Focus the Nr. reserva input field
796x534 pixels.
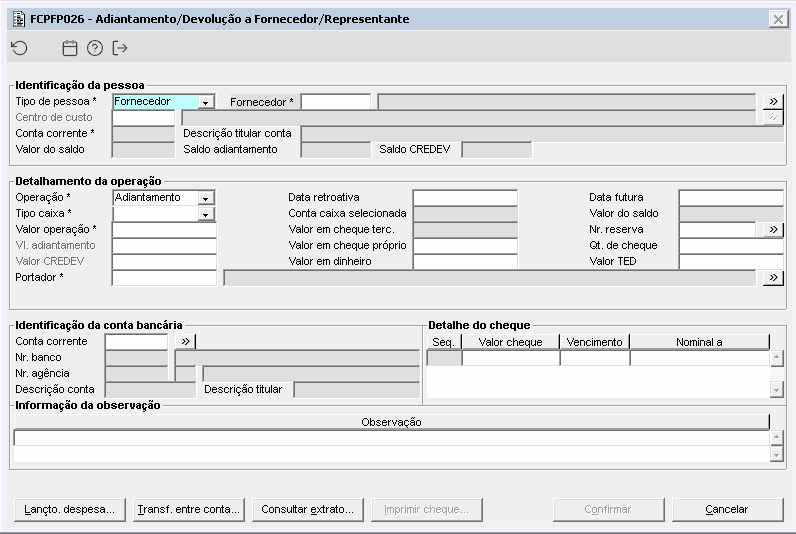718,229
